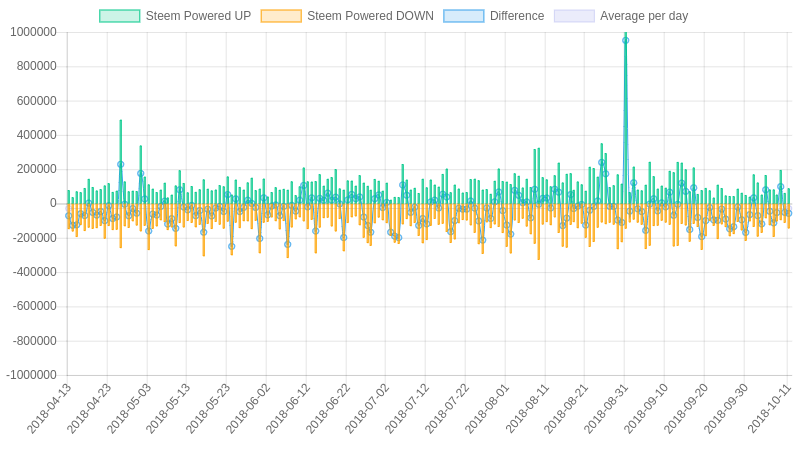Click the green Steem Powered UP swatch
The image size is (798, 450).
coord(120,16)
